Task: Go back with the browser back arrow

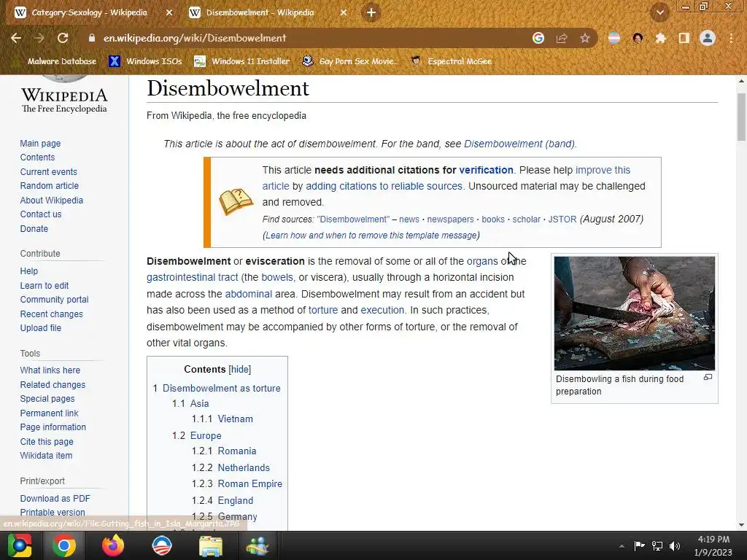Action: coord(16,38)
